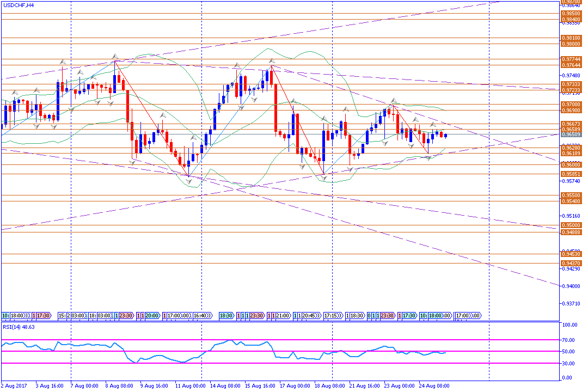Click the green 20:00 event marker
Screen dimensions: 588x392
(x=151, y=316)
